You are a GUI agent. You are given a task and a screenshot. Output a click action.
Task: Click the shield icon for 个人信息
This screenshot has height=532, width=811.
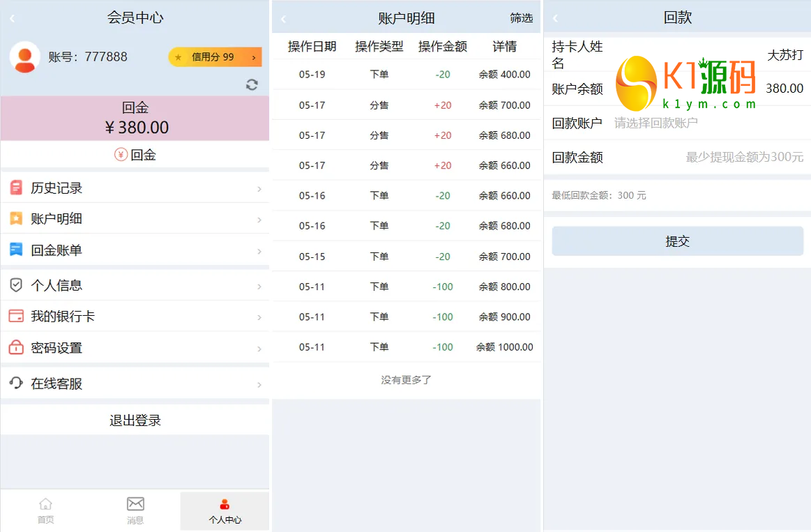(x=16, y=285)
